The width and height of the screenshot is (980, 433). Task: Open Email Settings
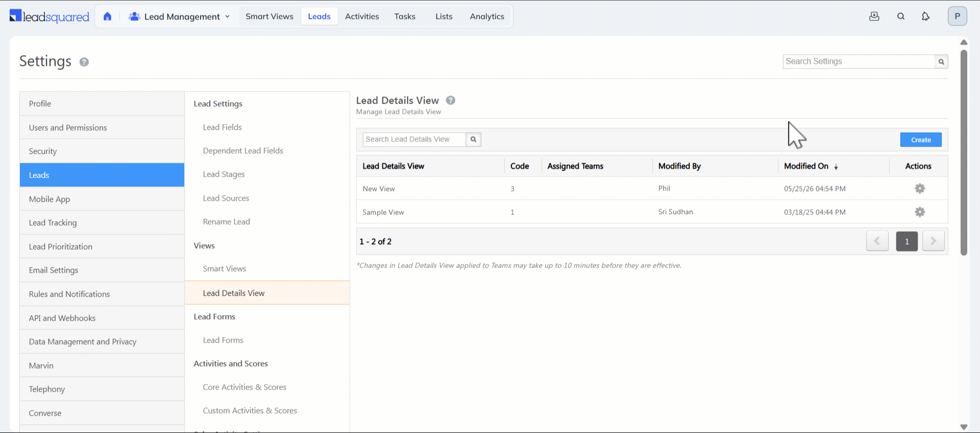[x=102, y=270]
